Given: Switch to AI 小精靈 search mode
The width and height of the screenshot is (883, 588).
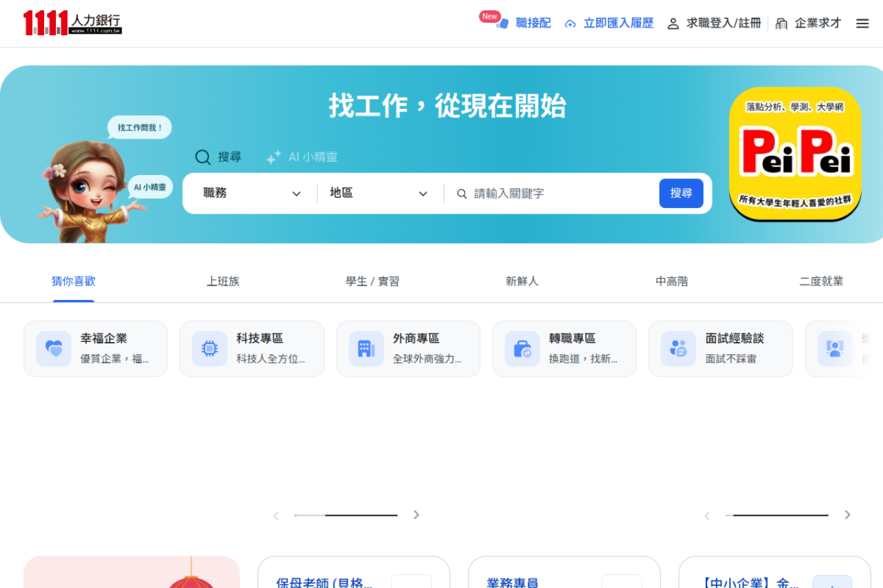Looking at the screenshot, I should 302,157.
